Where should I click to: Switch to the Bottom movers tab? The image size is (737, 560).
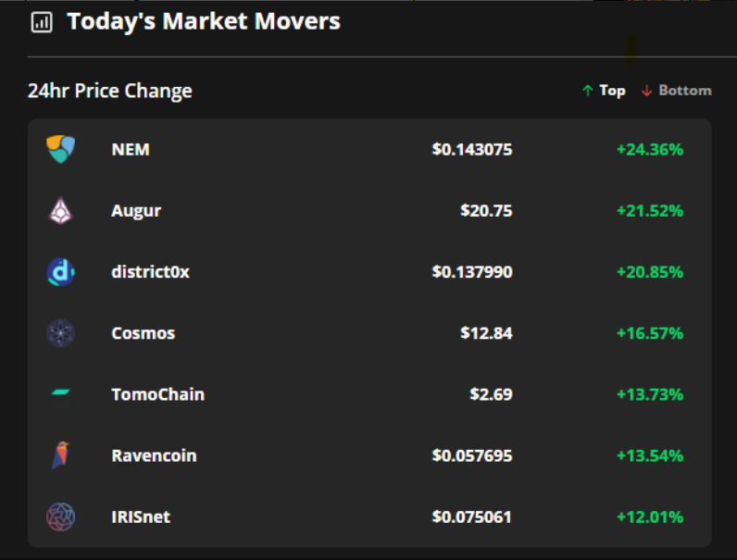click(x=677, y=90)
